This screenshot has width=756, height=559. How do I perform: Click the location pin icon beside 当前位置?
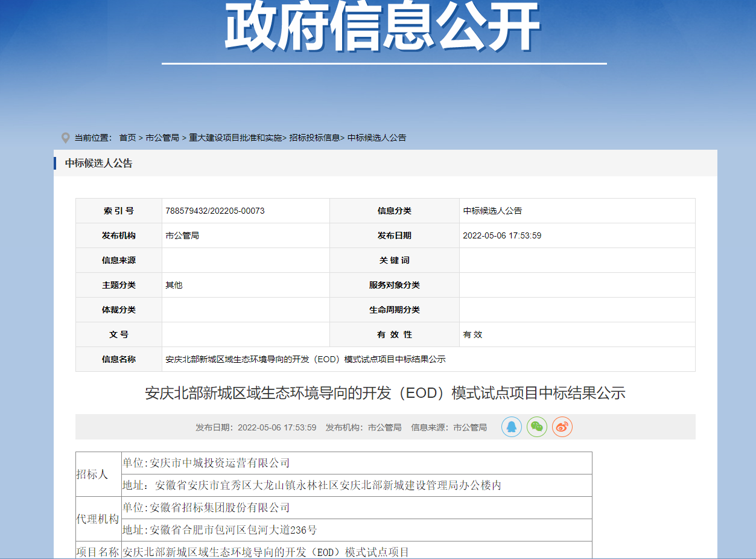point(66,138)
